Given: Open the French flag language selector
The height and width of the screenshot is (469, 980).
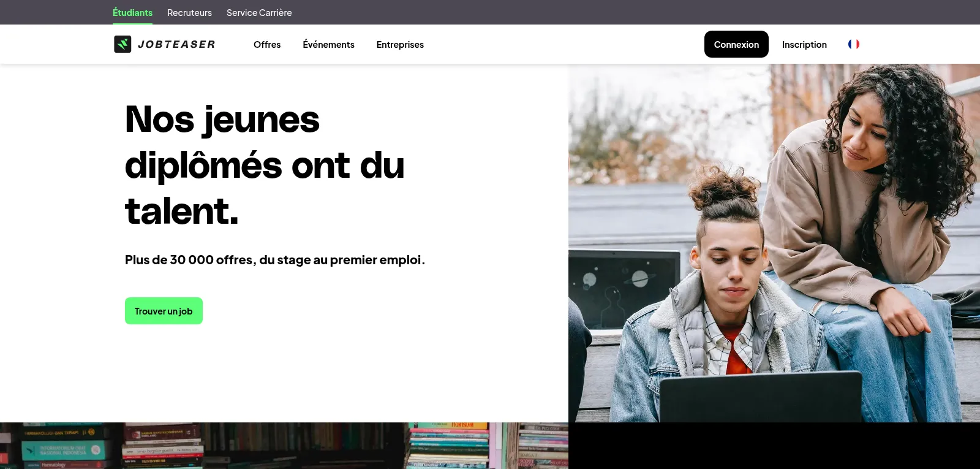Looking at the screenshot, I should tap(854, 44).
